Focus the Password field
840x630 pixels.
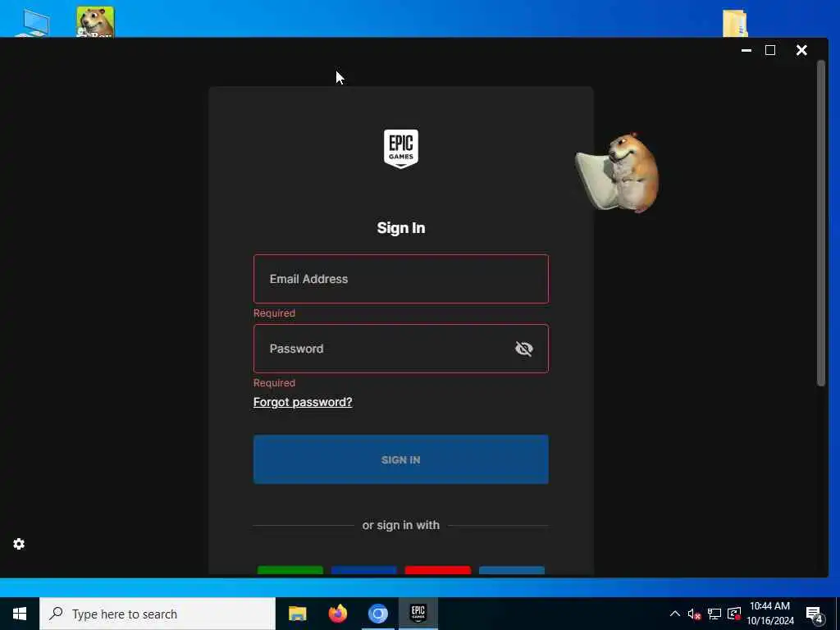click(400, 348)
